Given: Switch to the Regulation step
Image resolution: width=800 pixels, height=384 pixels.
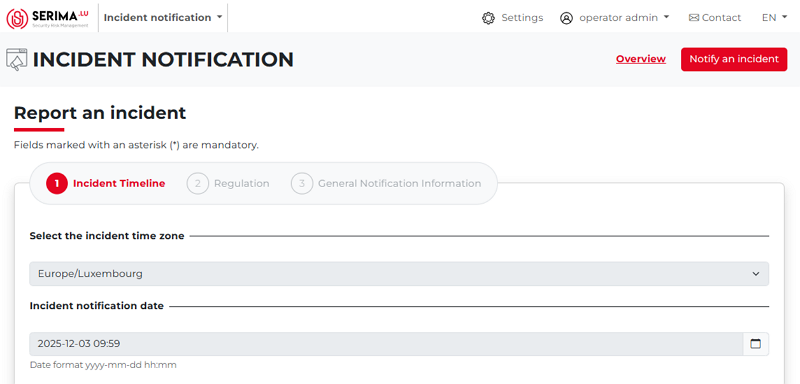Looking at the screenshot, I should click(x=228, y=184).
